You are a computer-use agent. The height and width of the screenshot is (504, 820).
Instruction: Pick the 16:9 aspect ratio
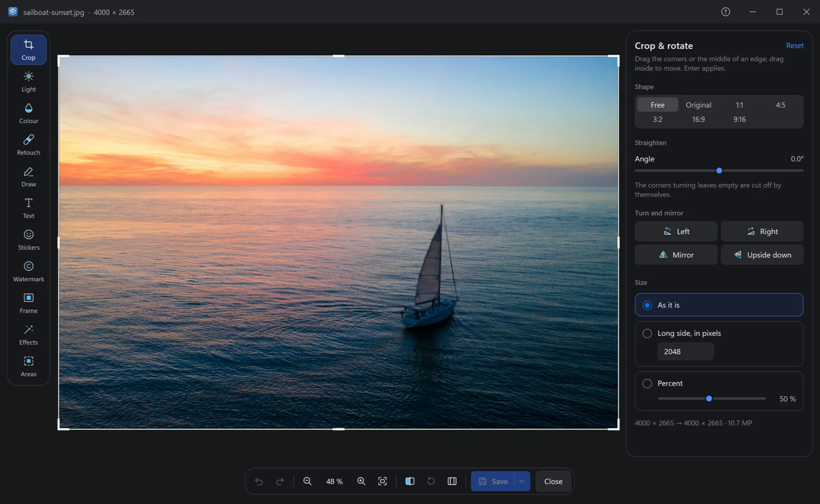698,119
